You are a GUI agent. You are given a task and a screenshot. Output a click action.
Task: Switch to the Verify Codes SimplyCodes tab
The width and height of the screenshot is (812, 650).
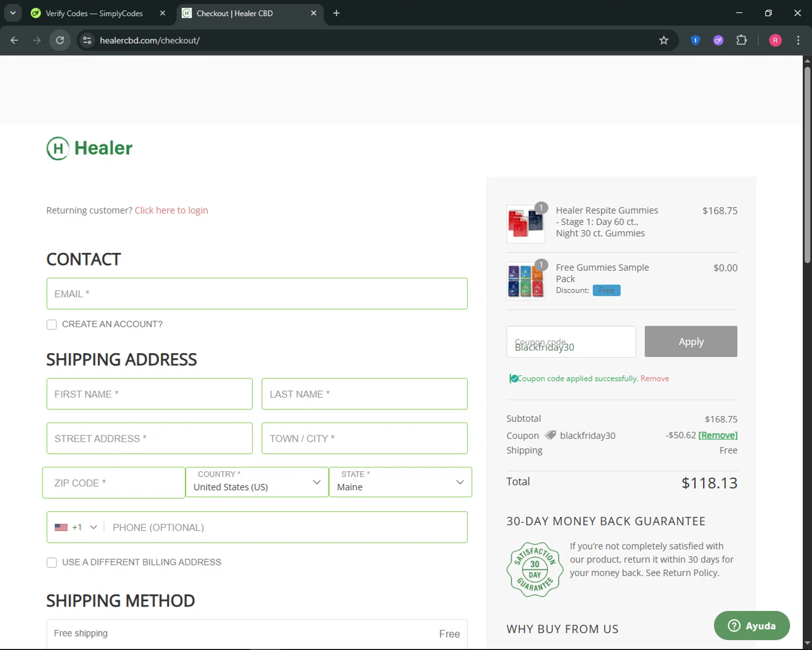point(94,13)
